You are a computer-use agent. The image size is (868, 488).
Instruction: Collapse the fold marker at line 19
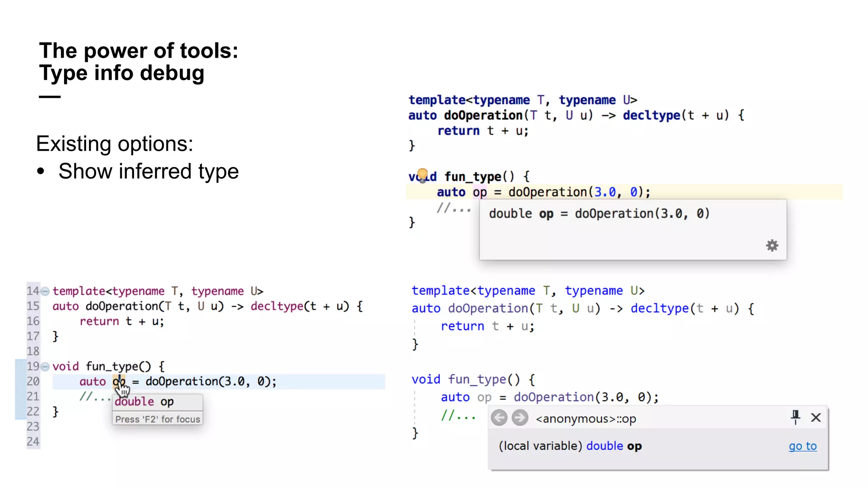click(x=45, y=366)
